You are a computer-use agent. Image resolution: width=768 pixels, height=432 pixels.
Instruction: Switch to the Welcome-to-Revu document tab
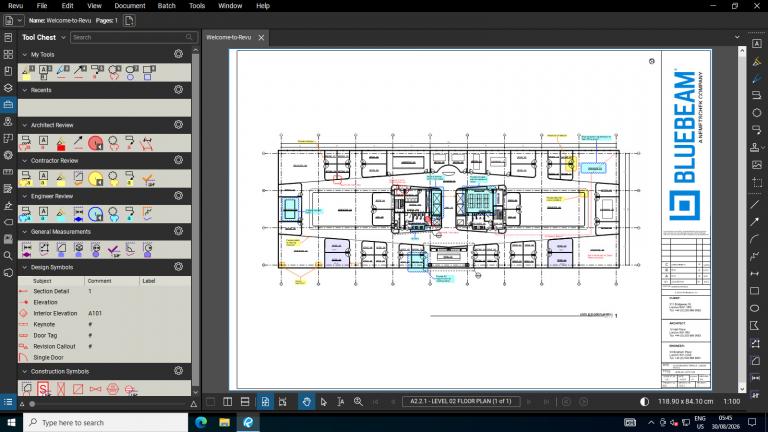[x=229, y=37]
